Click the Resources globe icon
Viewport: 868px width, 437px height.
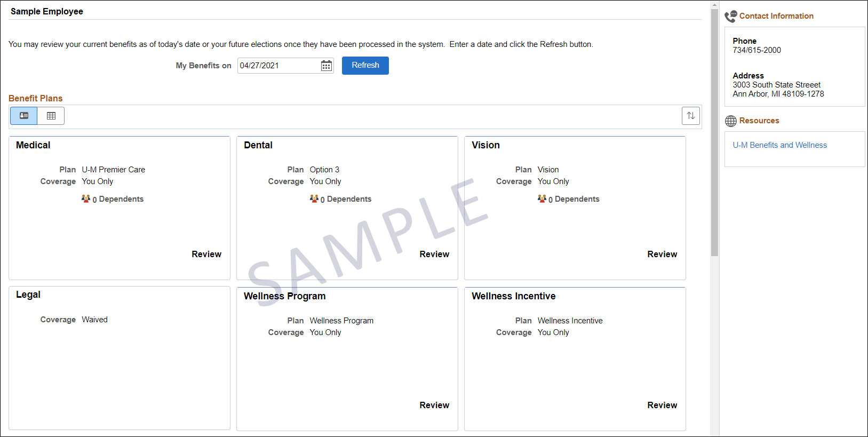731,121
